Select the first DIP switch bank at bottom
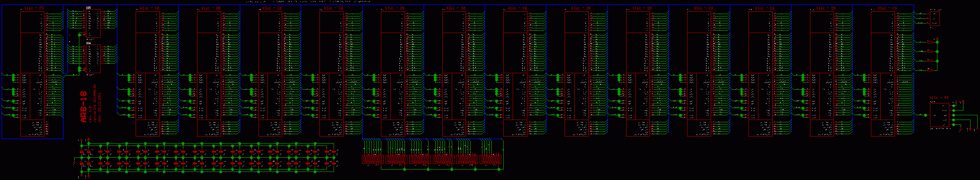The height and width of the screenshot is (180, 980). (372, 159)
